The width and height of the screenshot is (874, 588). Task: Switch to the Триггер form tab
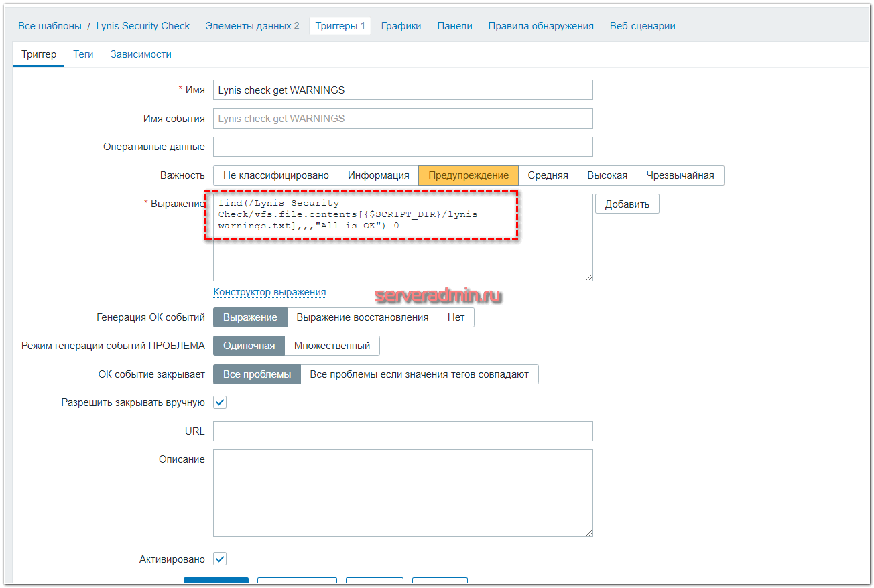39,54
